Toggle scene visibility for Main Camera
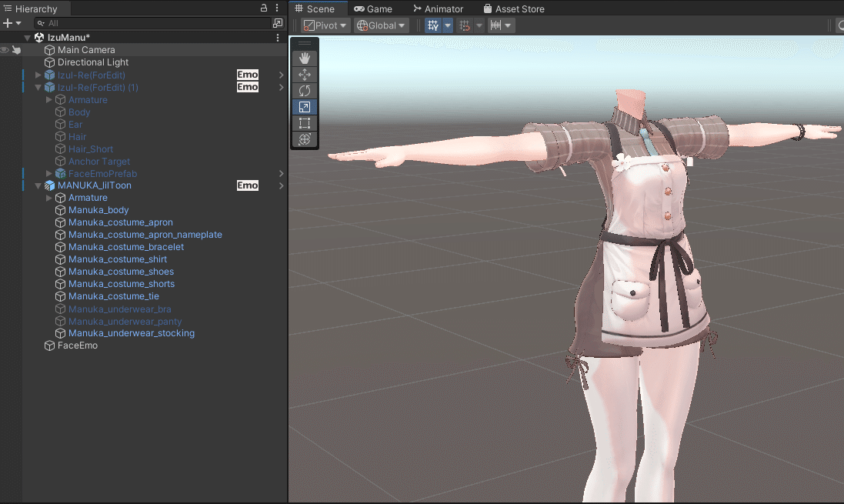 pyautogui.click(x=4, y=49)
